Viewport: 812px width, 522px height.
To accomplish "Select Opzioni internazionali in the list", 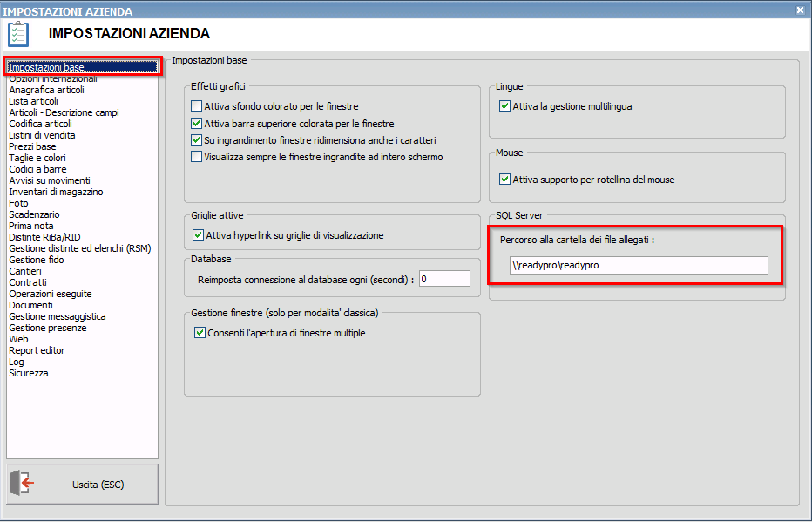I will point(53,79).
